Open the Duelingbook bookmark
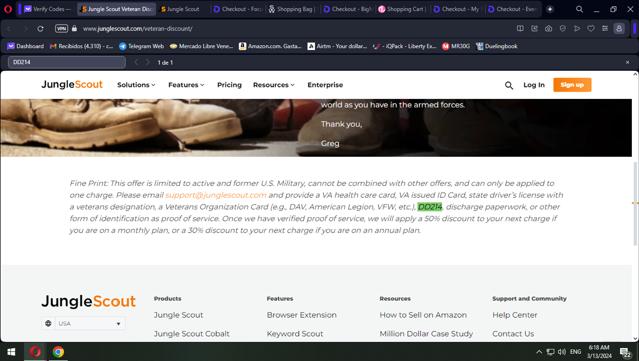 pyautogui.click(x=496, y=46)
